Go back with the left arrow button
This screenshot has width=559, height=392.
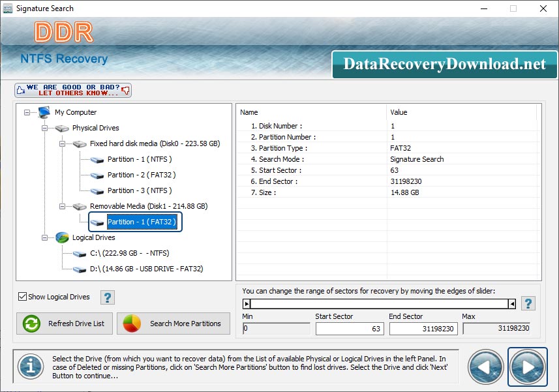point(485,367)
